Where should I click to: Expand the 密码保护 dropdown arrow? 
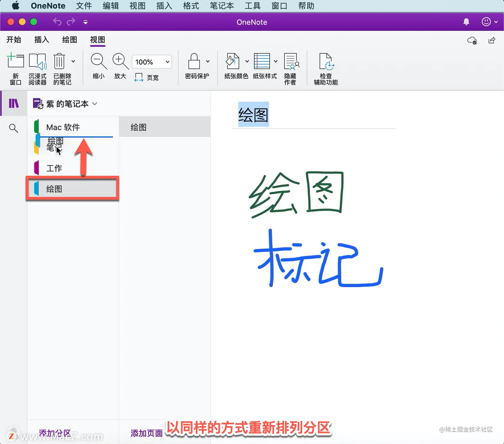(208, 61)
